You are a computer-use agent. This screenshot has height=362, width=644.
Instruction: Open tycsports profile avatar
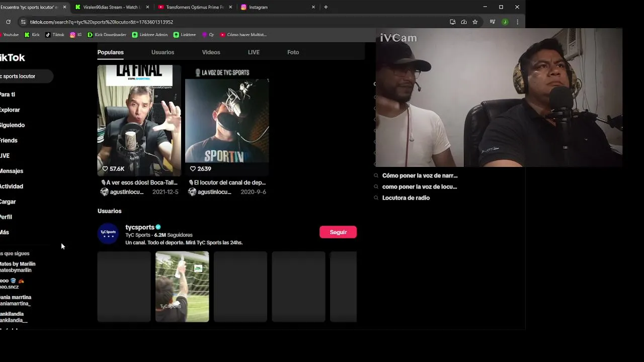point(108,233)
